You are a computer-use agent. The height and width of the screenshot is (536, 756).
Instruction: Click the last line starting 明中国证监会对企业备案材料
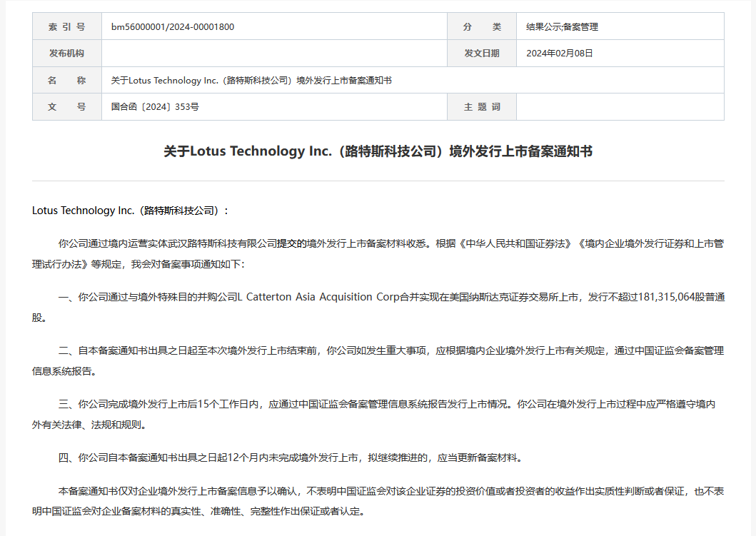click(x=199, y=512)
